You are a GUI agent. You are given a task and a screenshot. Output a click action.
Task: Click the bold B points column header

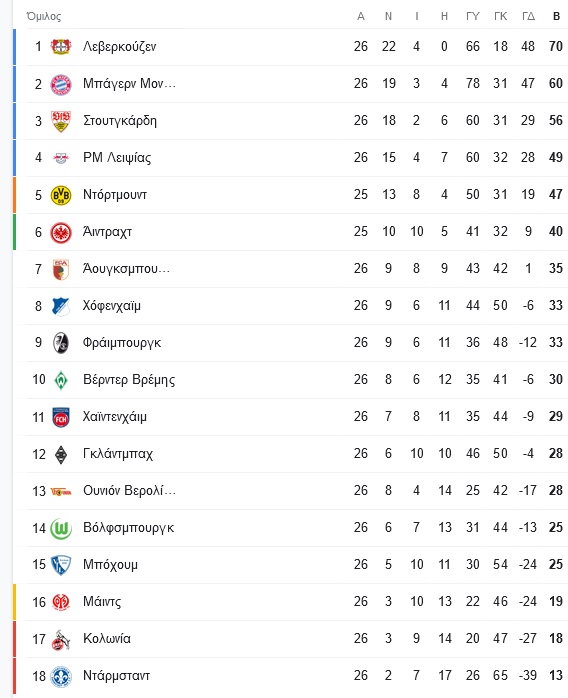[556, 16]
